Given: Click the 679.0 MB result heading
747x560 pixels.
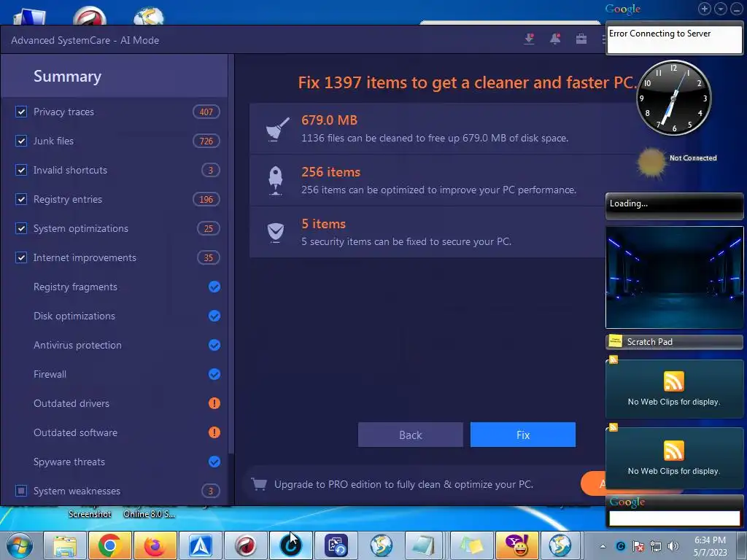Looking at the screenshot, I should pyautogui.click(x=329, y=120).
